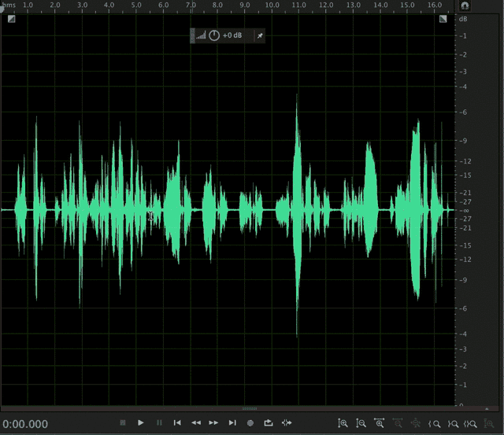Click the 0:00.000 timecode display

(25, 424)
